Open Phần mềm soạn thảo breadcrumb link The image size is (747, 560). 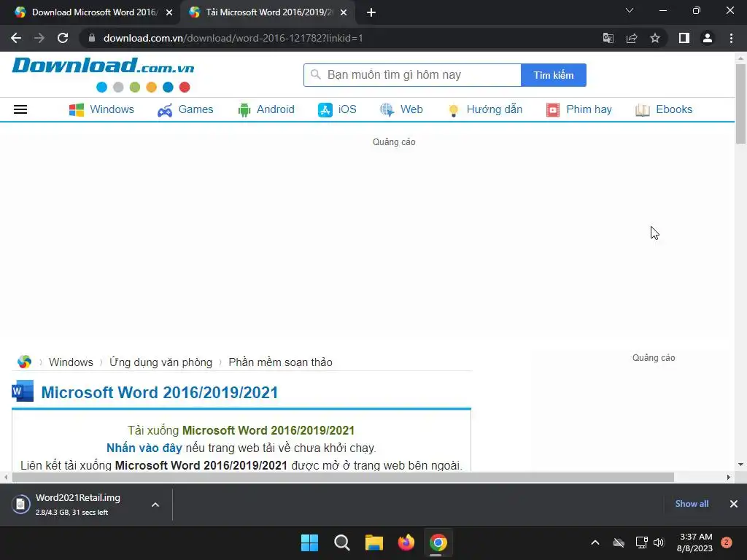281,362
